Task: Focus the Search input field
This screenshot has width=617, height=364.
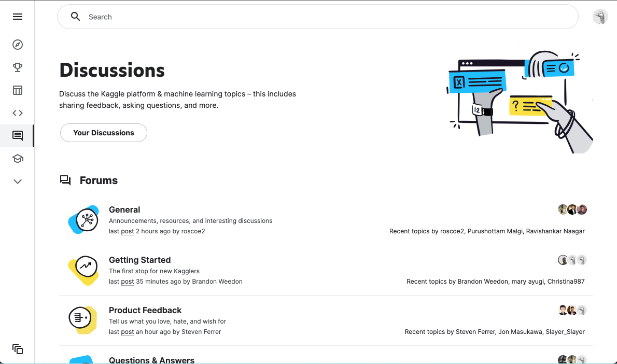Action: click(x=317, y=17)
